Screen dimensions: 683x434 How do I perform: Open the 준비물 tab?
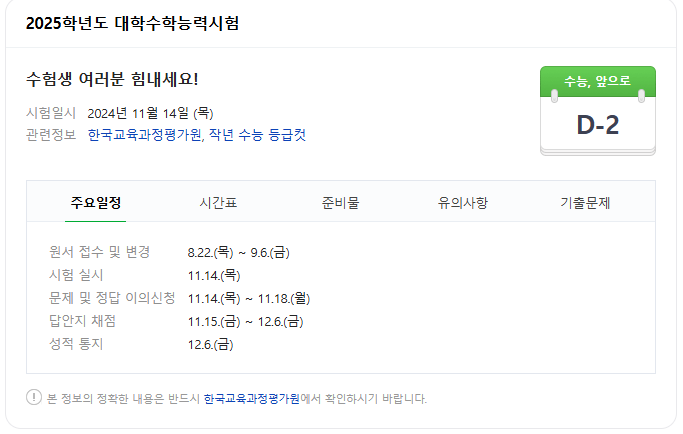[340, 203]
